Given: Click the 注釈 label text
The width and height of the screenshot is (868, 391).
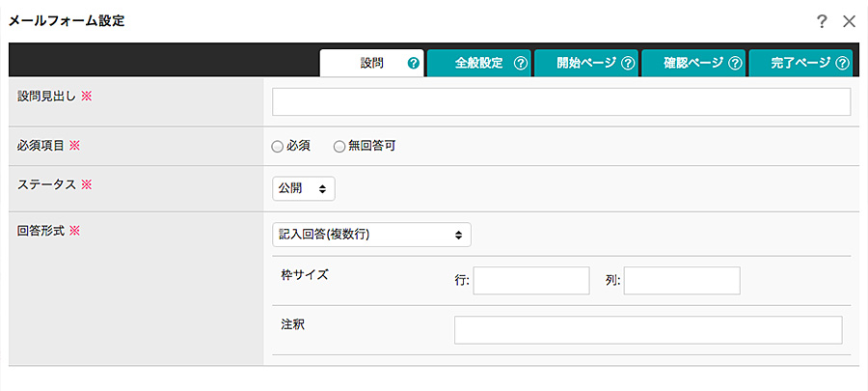Looking at the screenshot, I should tap(293, 324).
